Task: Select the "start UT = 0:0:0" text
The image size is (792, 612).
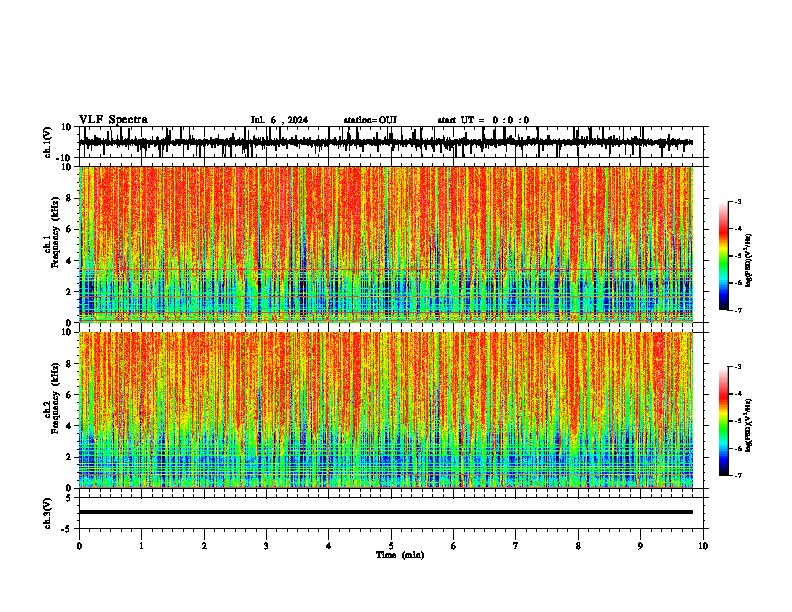Action: 483,120
